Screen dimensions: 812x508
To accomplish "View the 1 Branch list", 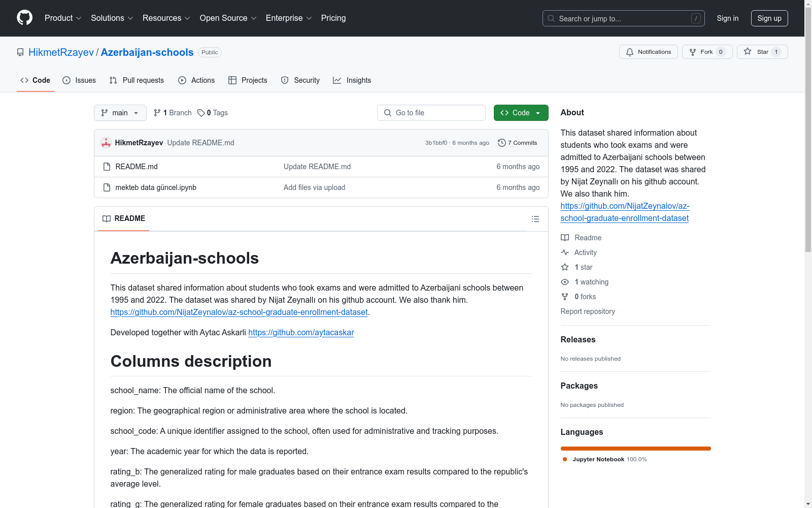I will pyautogui.click(x=173, y=113).
